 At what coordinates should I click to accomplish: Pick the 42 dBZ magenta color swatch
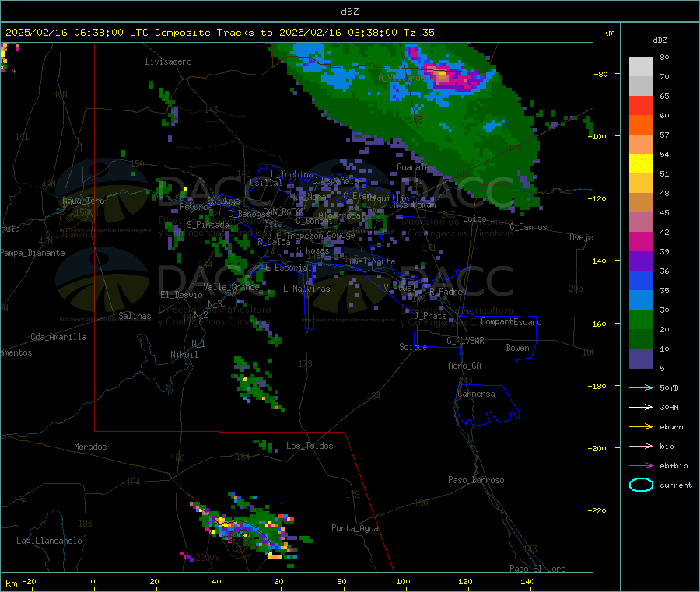point(641,241)
